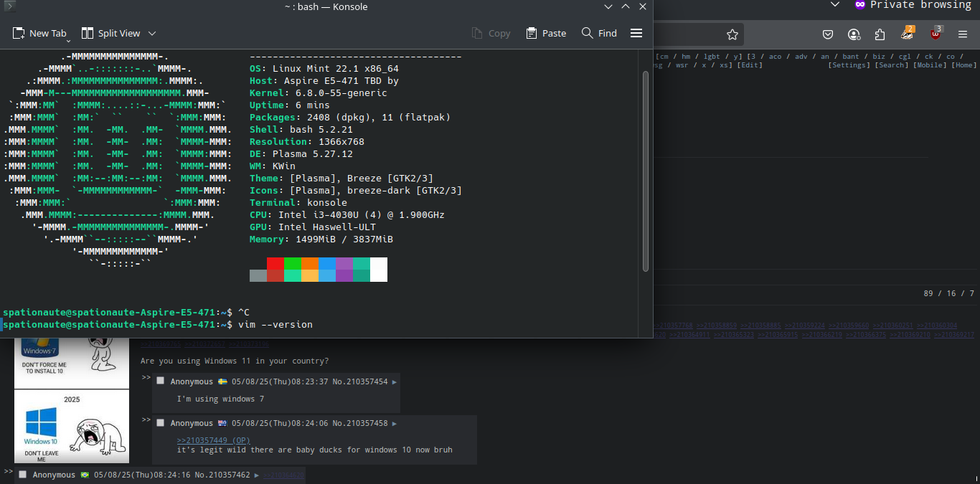
Task: Open the 'bant' board link
Action: [x=851, y=57]
